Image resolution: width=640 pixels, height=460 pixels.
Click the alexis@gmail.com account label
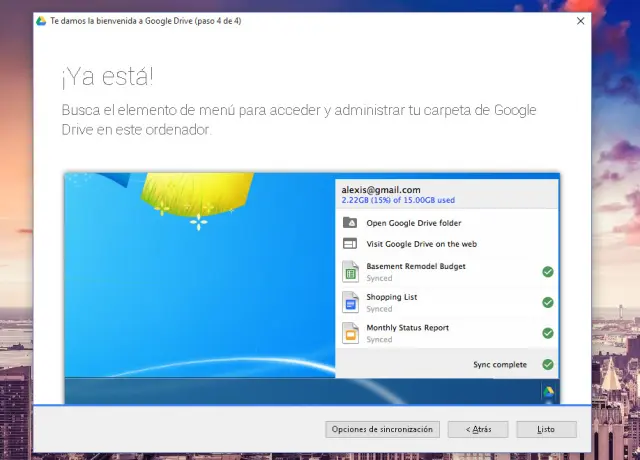[381, 189]
